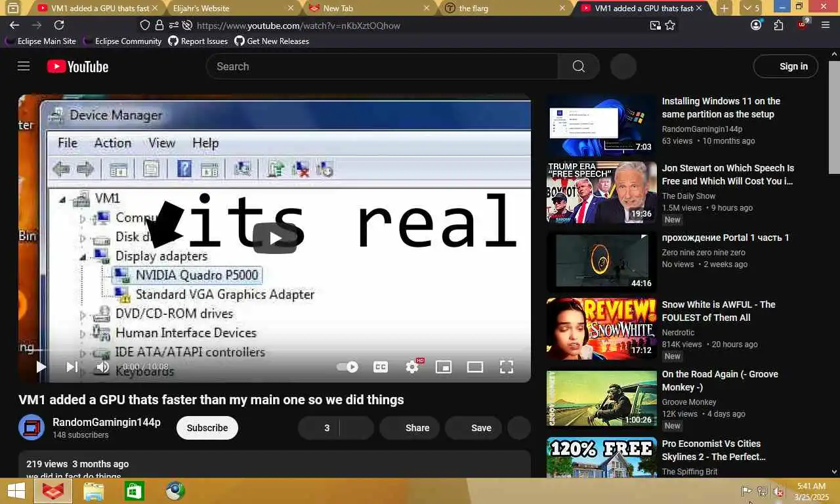The width and height of the screenshot is (840, 504).
Task: Switch to Eljahr's Website tab
Action: [228, 8]
